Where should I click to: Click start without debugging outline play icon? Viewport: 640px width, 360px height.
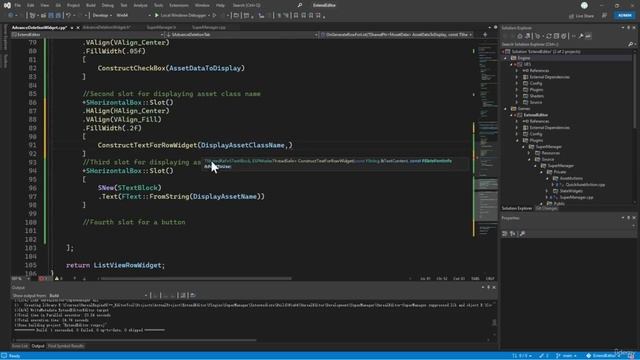(214, 16)
